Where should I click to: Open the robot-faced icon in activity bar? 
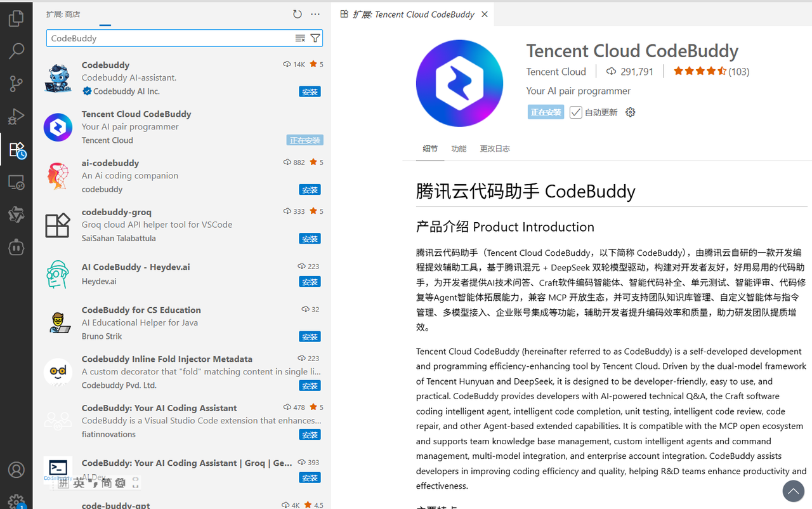16,248
